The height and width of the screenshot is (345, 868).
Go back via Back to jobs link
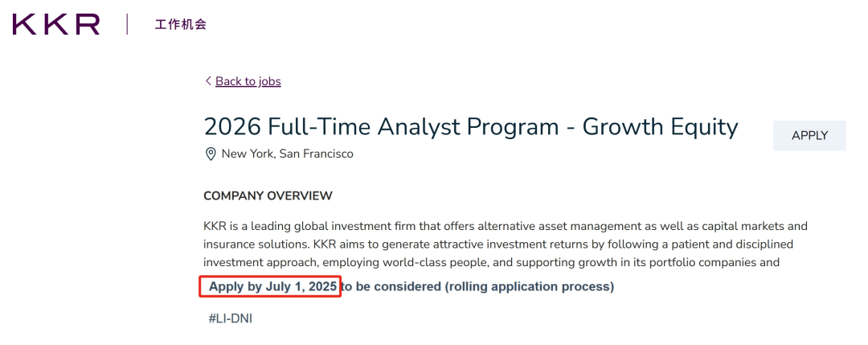(x=248, y=81)
